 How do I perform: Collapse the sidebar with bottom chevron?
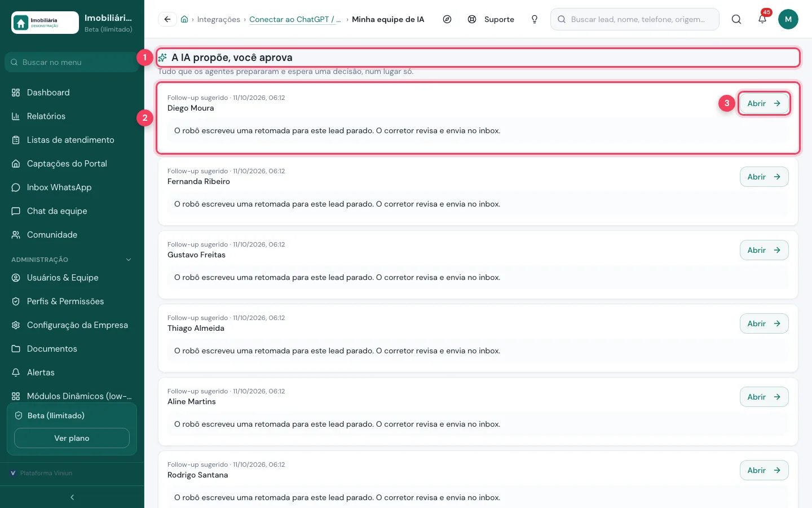tap(72, 497)
